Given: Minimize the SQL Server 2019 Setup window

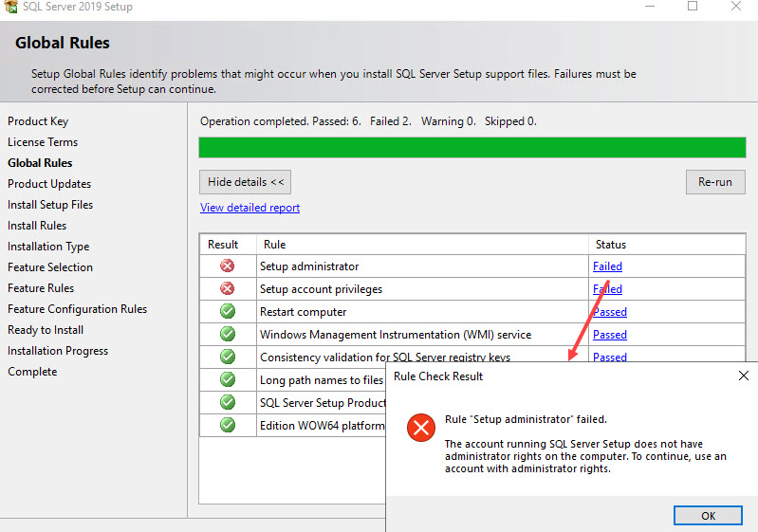Looking at the screenshot, I should point(650,7).
